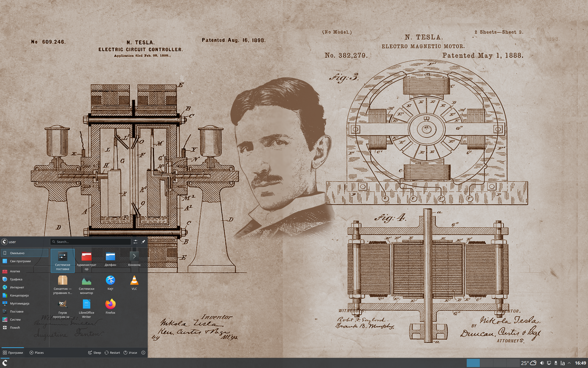Click the Sleep button
This screenshot has height=368, width=588.
pyautogui.click(x=95, y=352)
